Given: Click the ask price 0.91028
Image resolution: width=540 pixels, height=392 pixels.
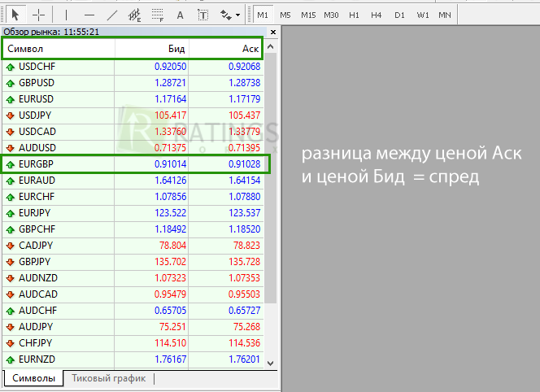Looking at the screenshot, I should tap(245, 164).
